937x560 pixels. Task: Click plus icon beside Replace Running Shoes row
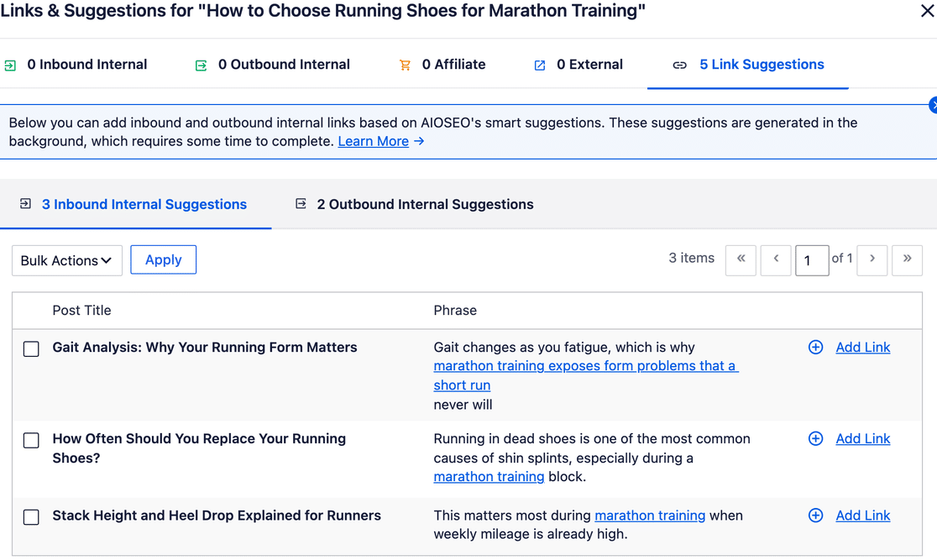816,438
